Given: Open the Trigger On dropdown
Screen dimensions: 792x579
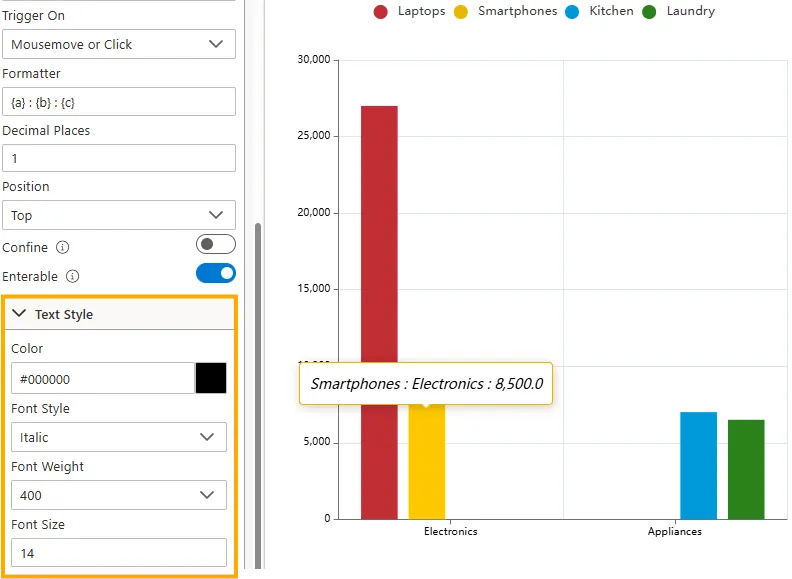Looking at the screenshot, I should [118, 44].
